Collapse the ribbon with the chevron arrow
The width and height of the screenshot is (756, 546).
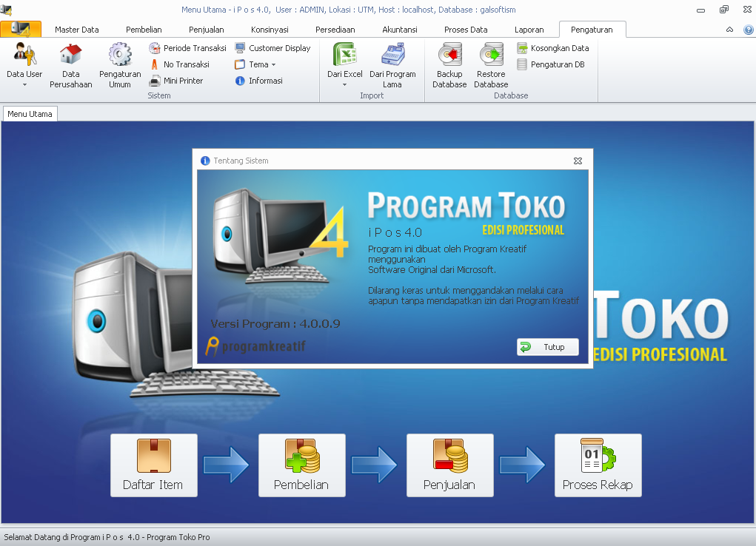(x=729, y=30)
